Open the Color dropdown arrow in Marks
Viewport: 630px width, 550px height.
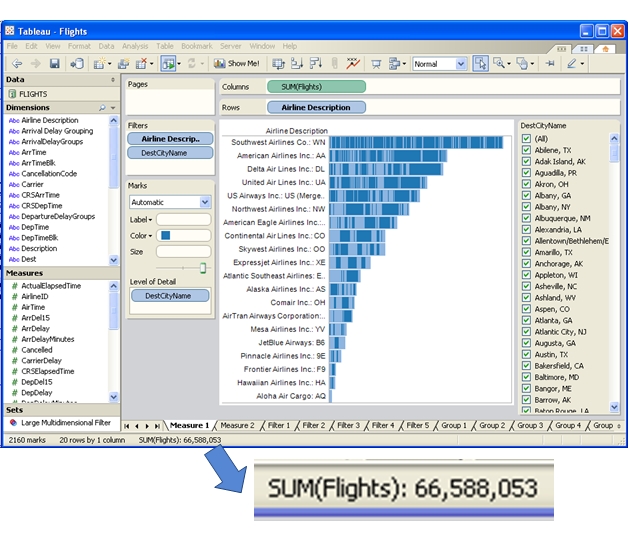150,236
